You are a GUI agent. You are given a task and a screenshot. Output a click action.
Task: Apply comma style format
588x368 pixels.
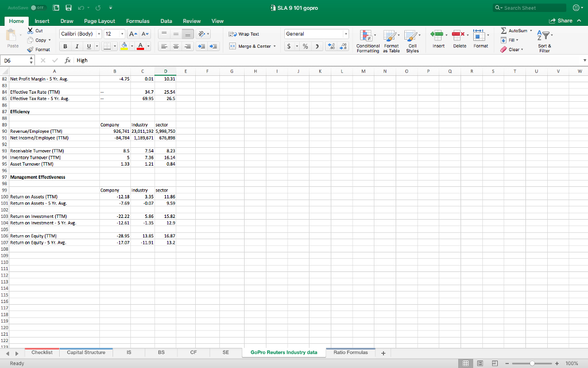pyautogui.click(x=317, y=46)
